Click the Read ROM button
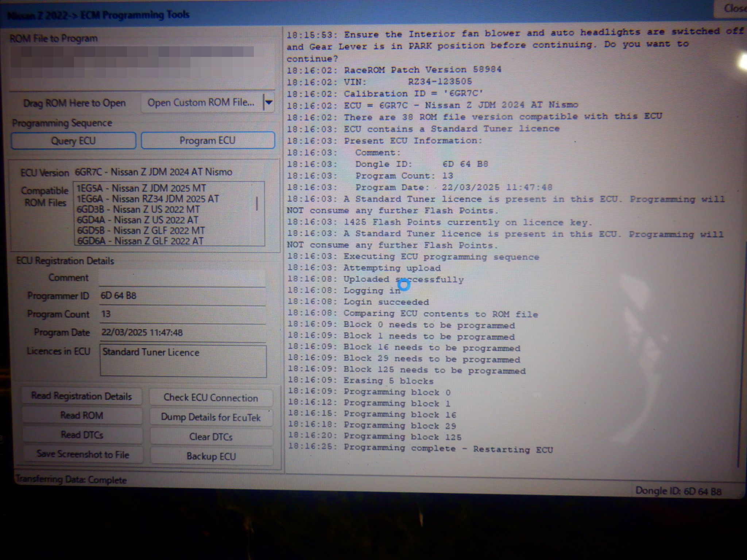This screenshot has width=747, height=560. pyautogui.click(x=81, y=416)
